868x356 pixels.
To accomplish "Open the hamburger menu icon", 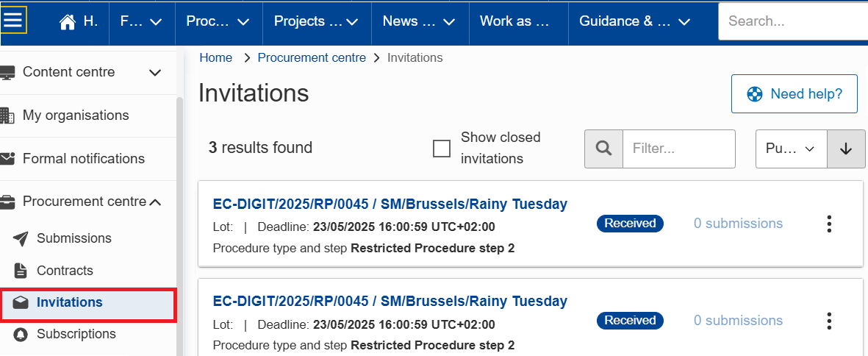I will [x=12, y=21].
